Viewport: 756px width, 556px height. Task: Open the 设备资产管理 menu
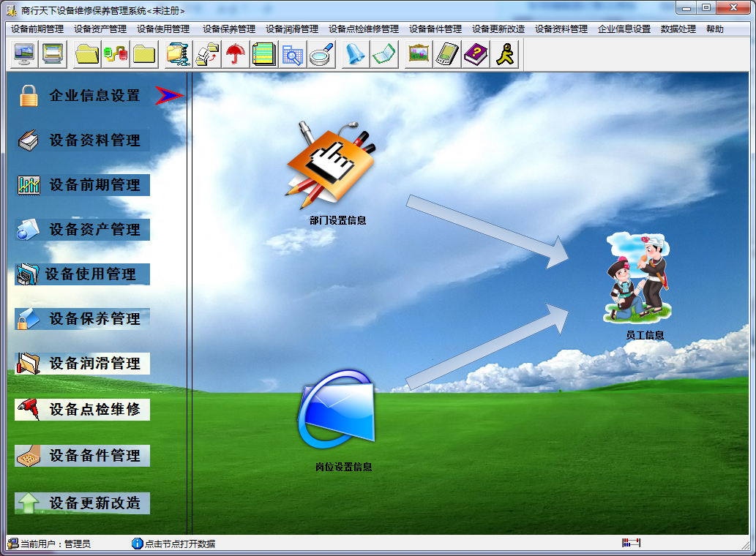(x=100, y=29)
